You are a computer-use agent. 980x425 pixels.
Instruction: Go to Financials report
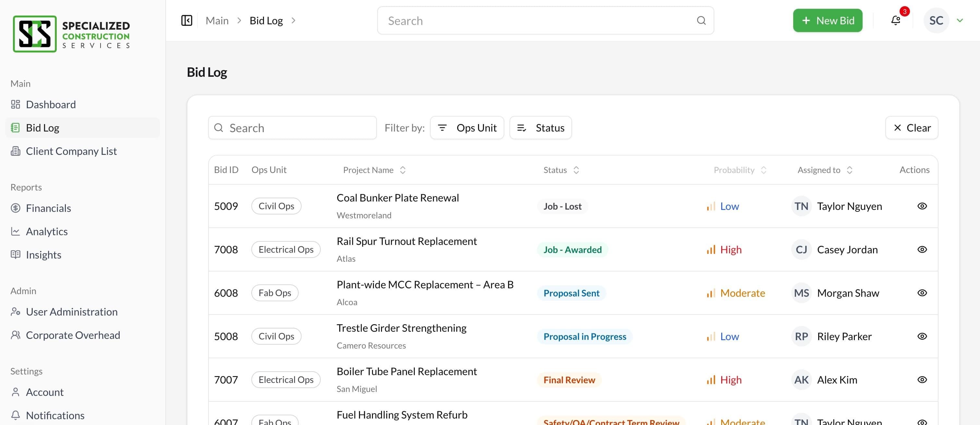[48, 208]
